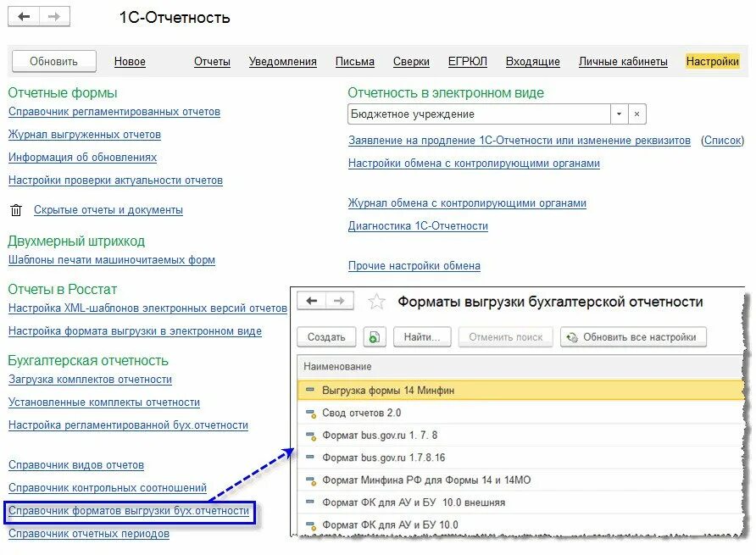Click Обновить все настройки button
Screen dimensions: 756x555
click(x=633, y=337)
